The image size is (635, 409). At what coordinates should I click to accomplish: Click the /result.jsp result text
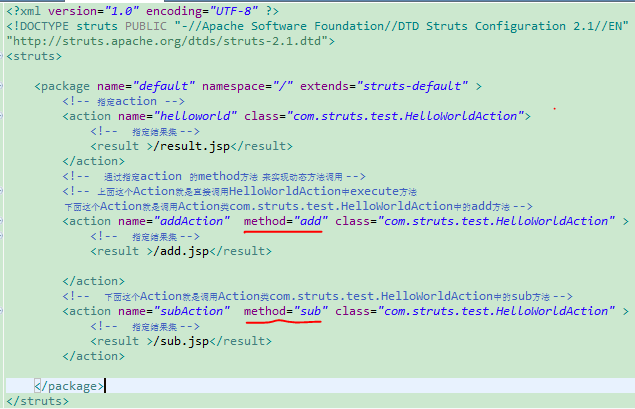pos(192,146)
